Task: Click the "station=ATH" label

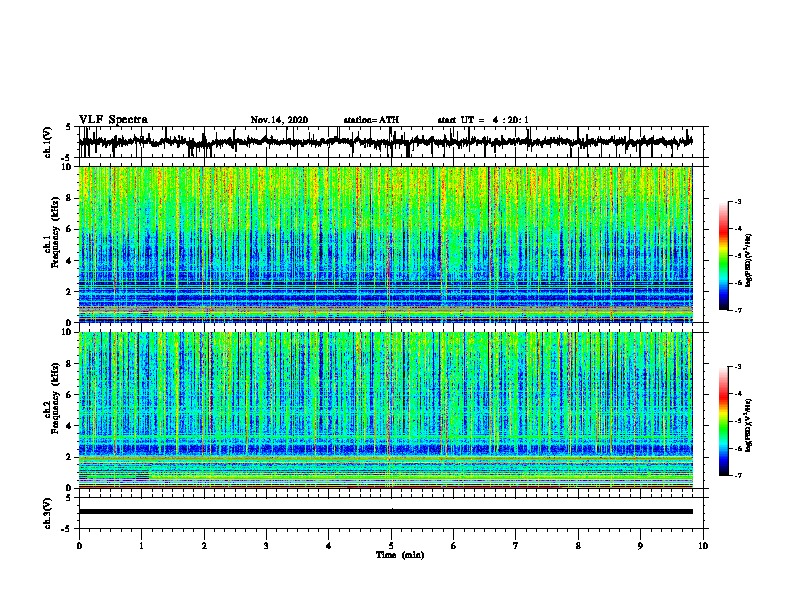Action: tap(371, 120)
